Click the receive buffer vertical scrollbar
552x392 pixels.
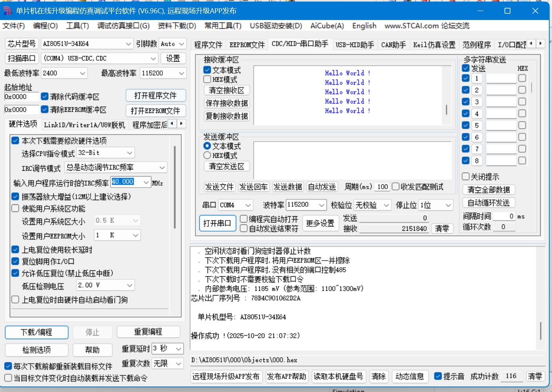tap(446, 109)
